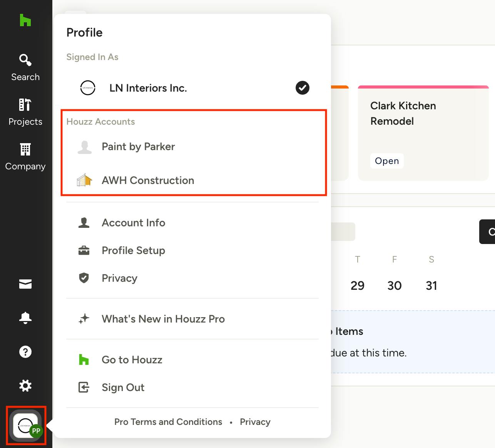
Task: Switch to Paint by Parker account
Action: click(x=138, y=147)
